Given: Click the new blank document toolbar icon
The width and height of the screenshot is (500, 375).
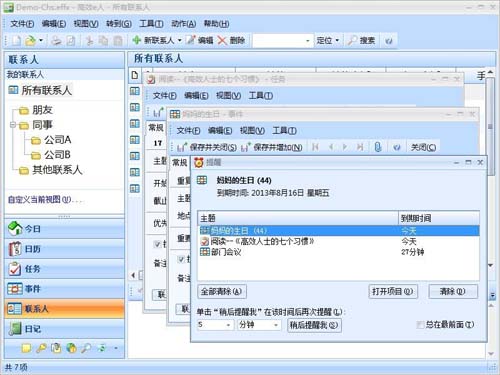Looking at the screenshot, I should 16,41.
